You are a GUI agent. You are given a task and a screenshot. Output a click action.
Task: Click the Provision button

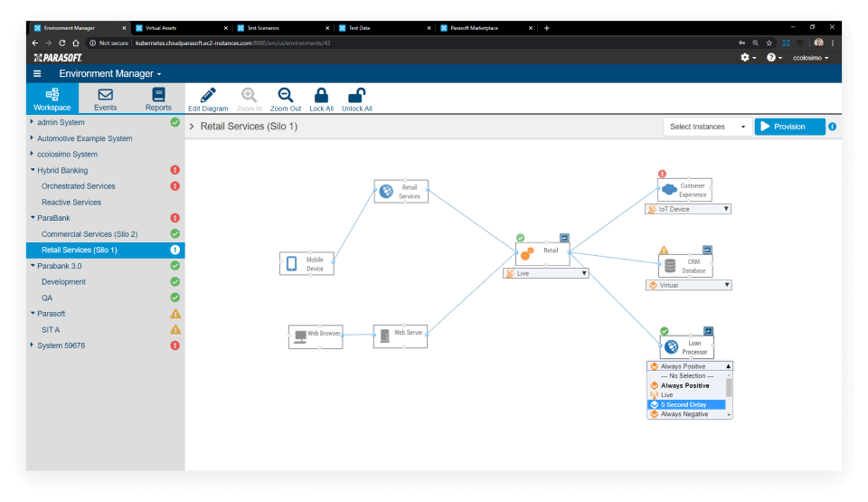[789, 127]
